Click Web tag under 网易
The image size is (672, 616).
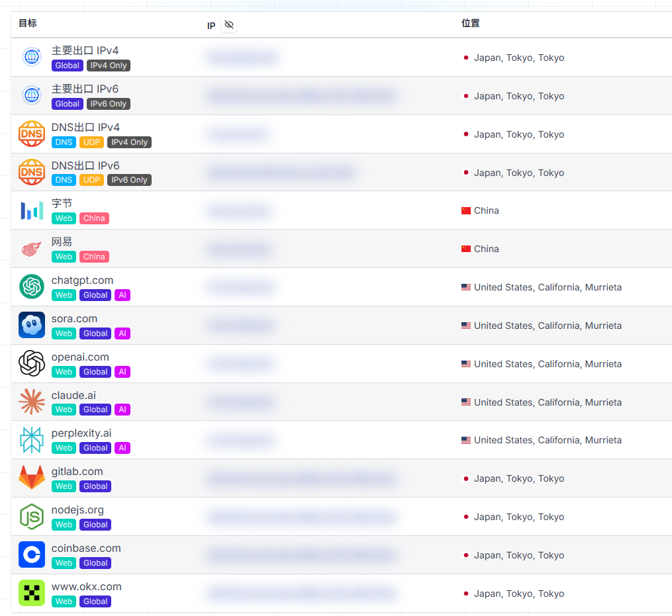(64, 257)
